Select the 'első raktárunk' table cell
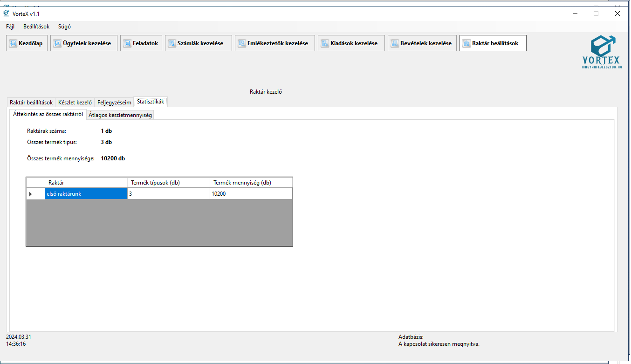 (x=86, y=194)
